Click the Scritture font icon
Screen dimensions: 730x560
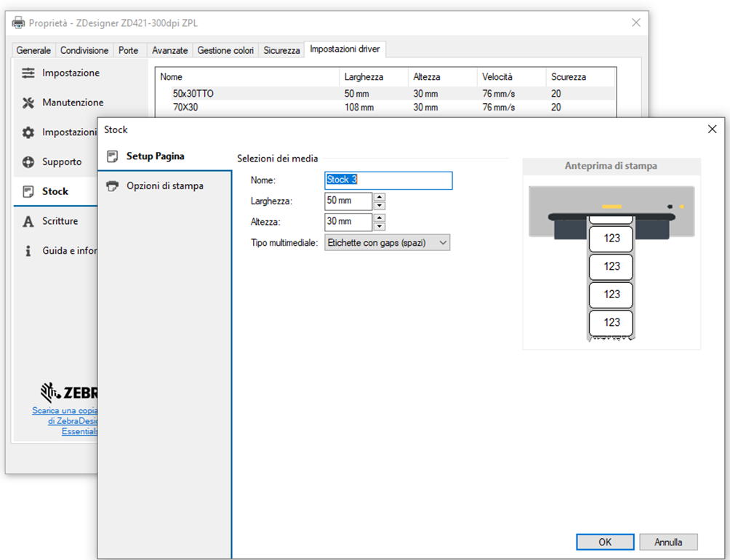pos(28,221)
